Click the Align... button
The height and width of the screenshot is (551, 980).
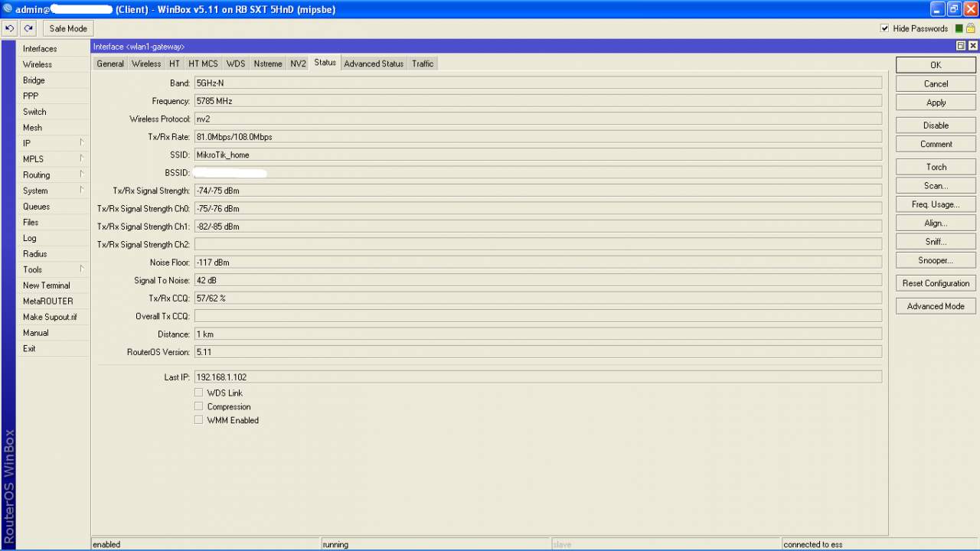(936, 223)
